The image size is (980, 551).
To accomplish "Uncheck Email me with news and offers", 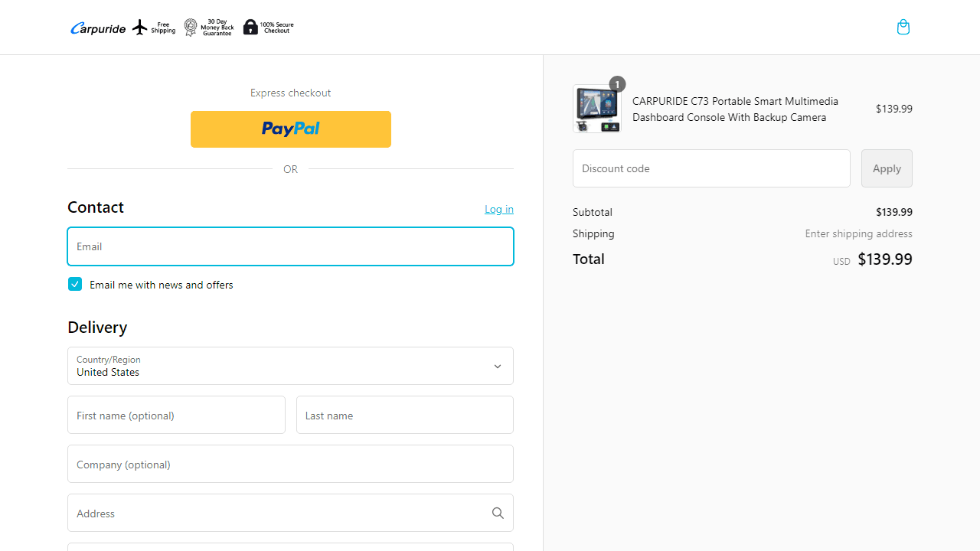I will (75, 284).
